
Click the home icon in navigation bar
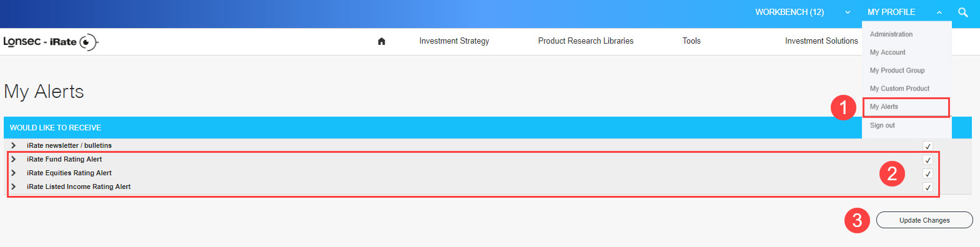coord(382,41)
